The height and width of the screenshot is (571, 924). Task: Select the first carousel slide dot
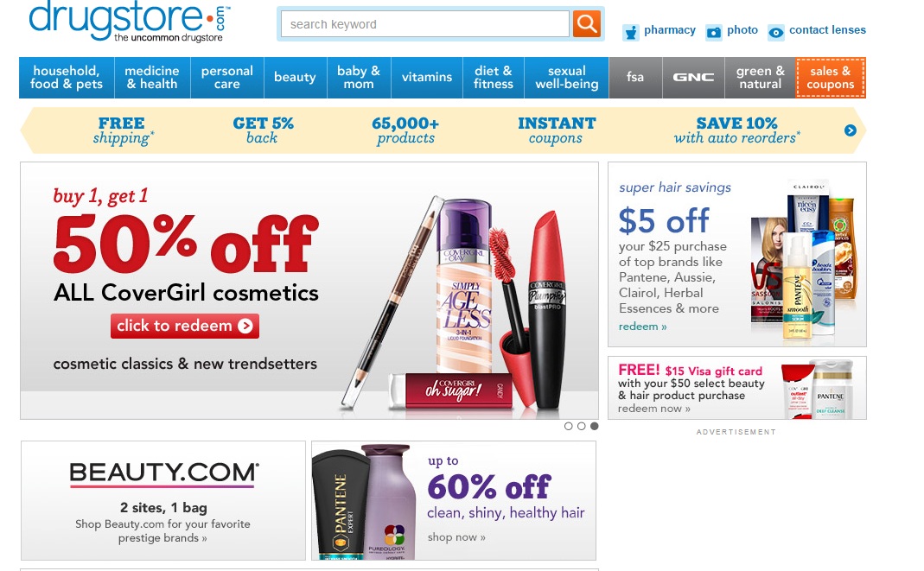click(x=568, y=426)
